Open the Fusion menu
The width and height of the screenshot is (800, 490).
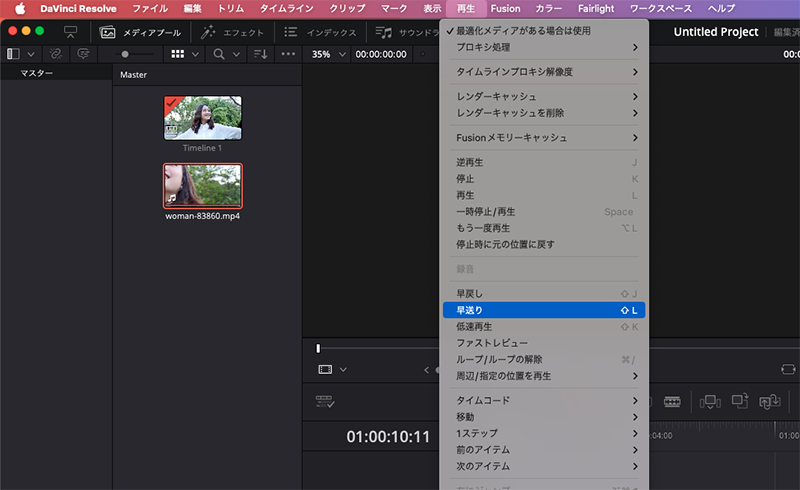pyautogui.click(x=505, y=9)
